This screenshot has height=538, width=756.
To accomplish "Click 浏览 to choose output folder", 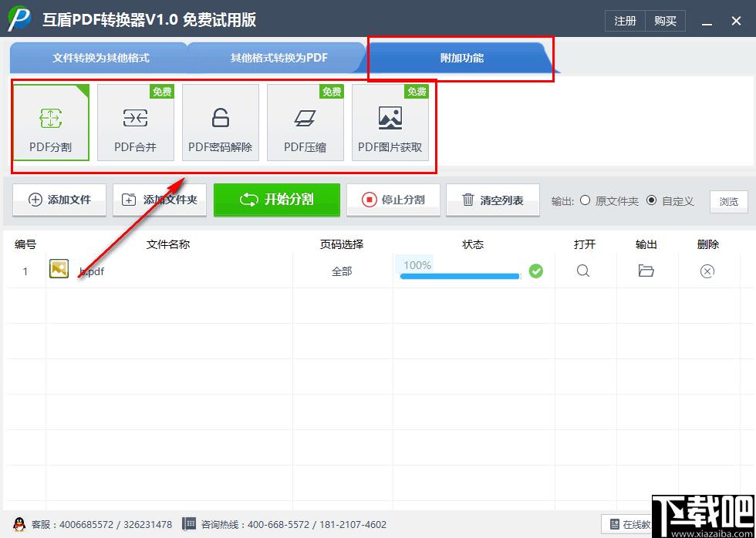I will (728, 202).
